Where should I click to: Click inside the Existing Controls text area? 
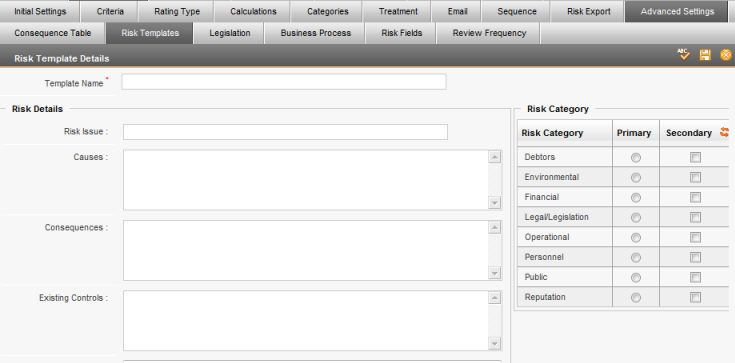coord(306,321)
